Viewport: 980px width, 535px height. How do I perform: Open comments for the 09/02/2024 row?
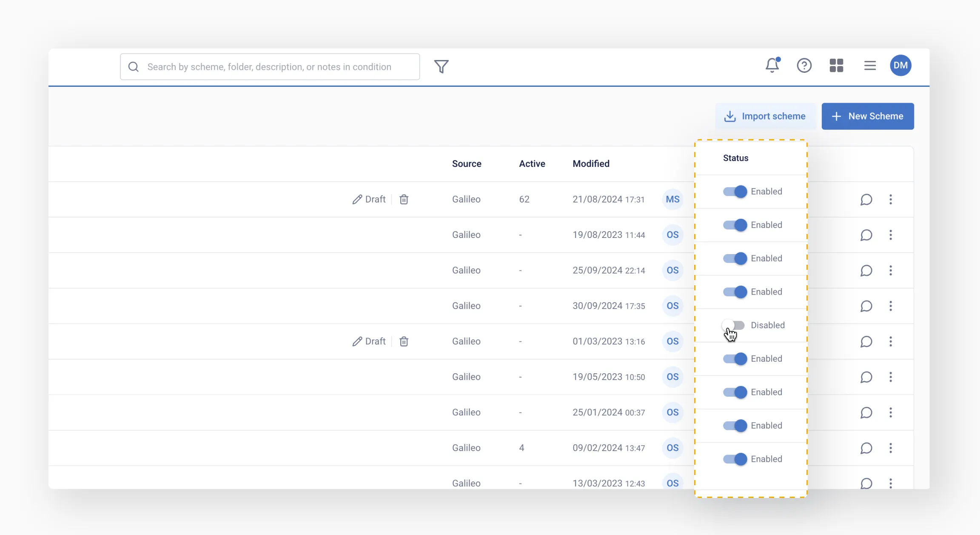[866, 448]
